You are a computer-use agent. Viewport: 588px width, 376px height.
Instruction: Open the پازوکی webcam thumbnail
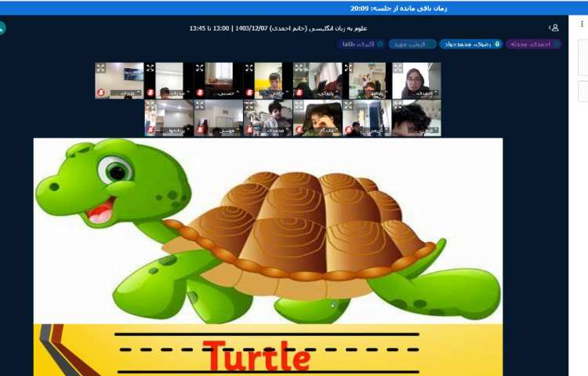point(318,81)
